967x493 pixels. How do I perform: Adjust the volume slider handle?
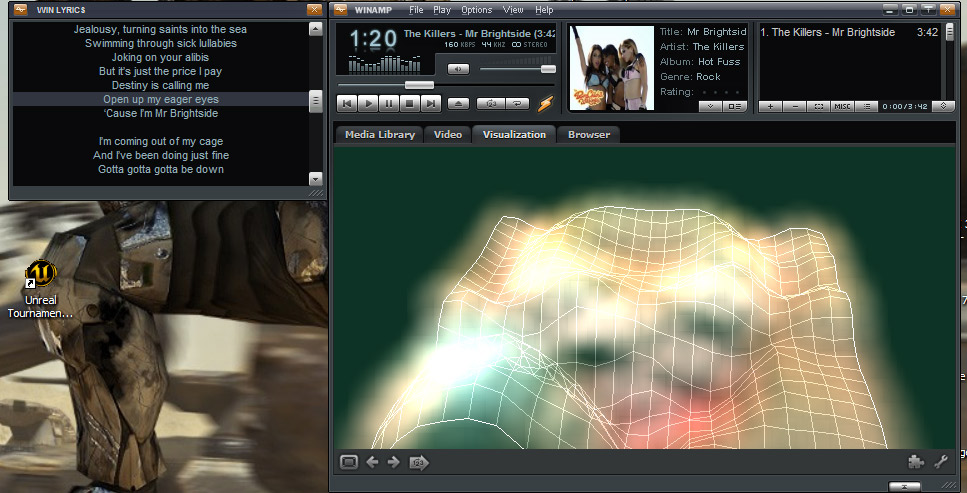pyautogui.click(x=548, y=69)
